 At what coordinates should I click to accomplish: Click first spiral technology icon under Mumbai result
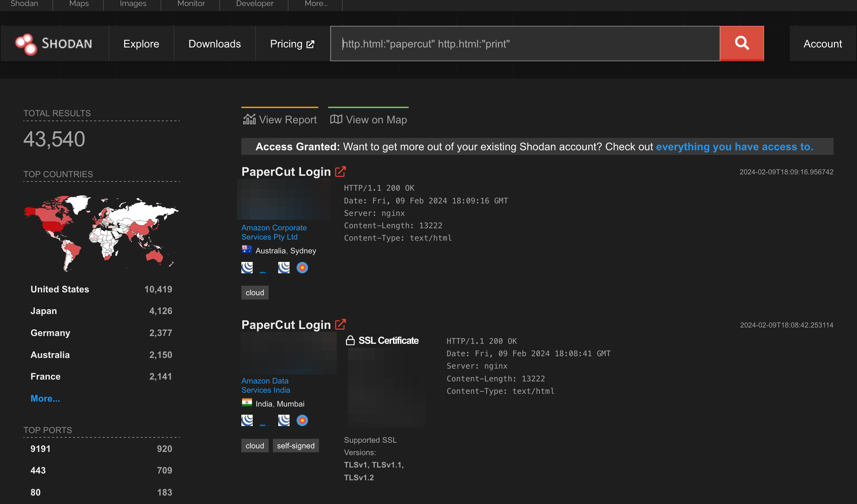(247, 420)
